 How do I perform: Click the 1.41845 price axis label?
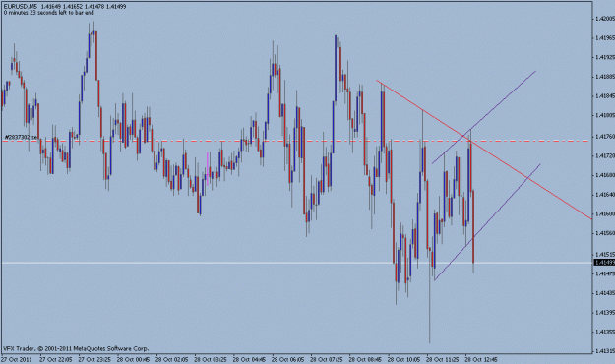(605, 96)
